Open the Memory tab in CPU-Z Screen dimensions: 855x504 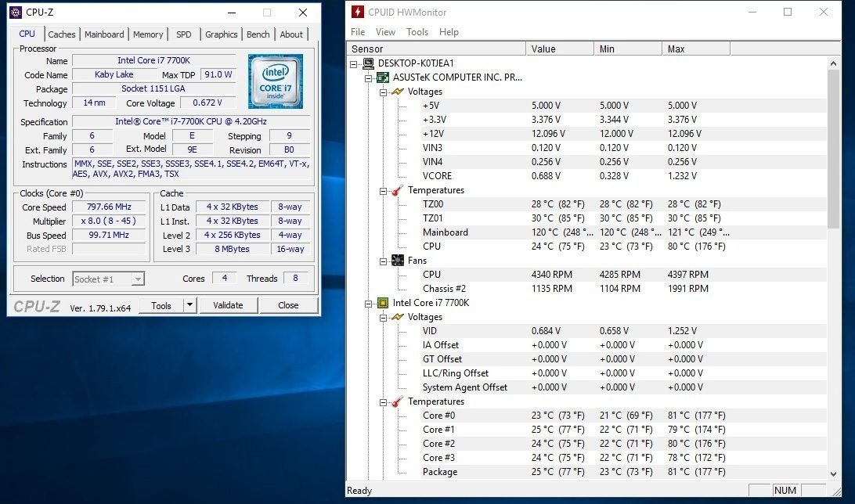148,34
